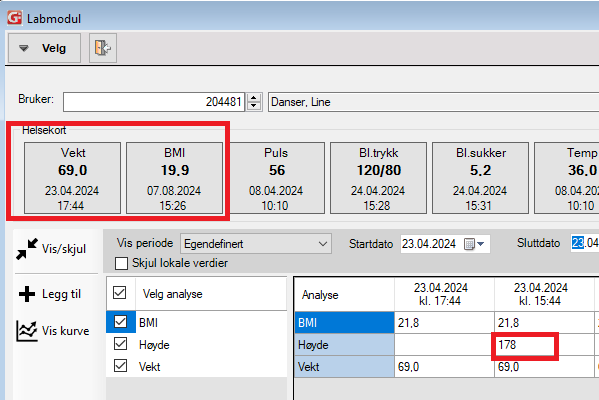Viewport: 599px width, 400px height.
Task: Click the Bruker number input field
Action: pos(154,102)
